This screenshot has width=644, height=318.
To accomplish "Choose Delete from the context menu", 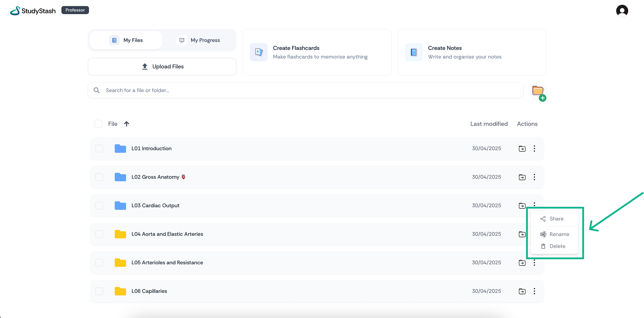I will tap(554, 246).
